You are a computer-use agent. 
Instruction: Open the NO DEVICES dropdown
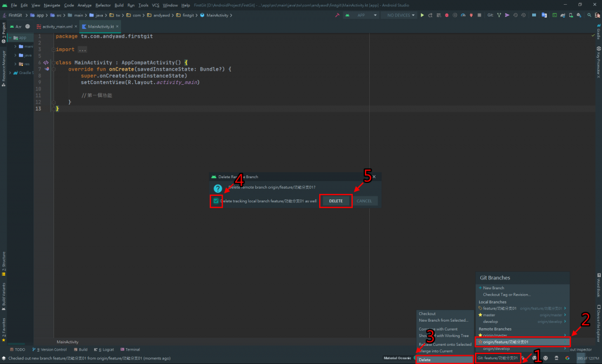400,15
